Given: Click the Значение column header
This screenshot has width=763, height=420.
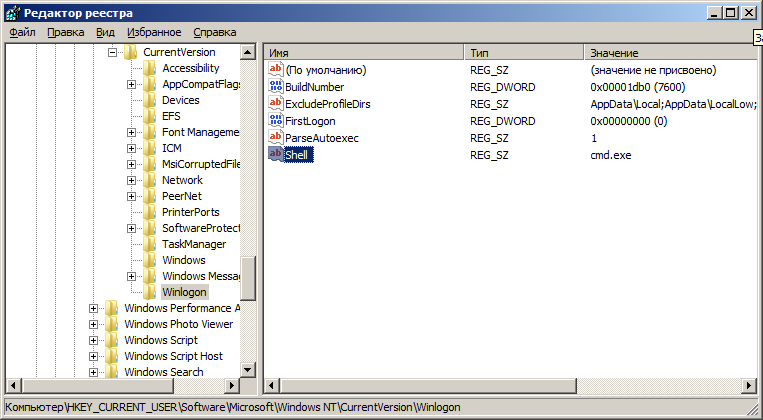Looking at the screenshot, I should click(670, 52).
